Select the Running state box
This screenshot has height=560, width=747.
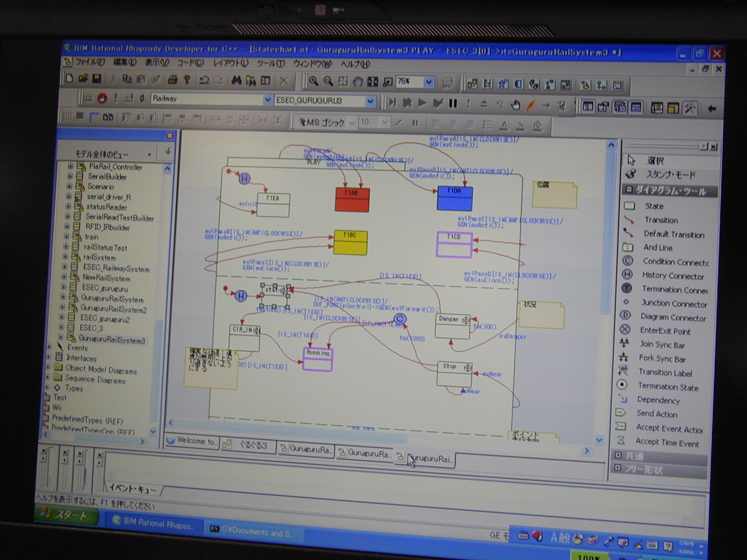(x=318, y=359)
